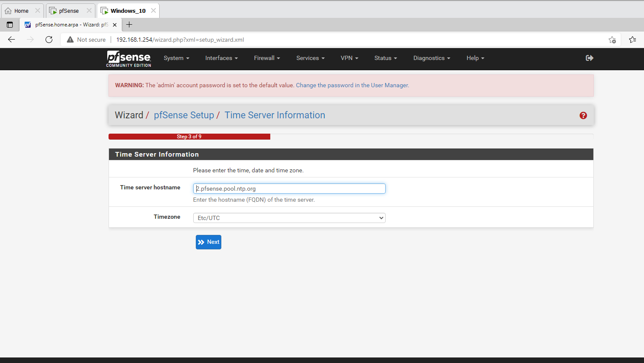644x363 pixels.
Task: Reload the page with the refresh icon
Action: click(49, 40)
